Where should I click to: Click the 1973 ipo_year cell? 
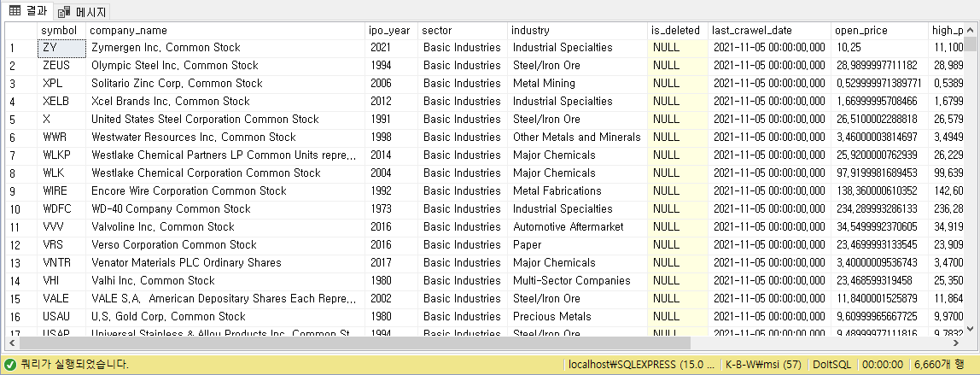[x=391, y=208]
